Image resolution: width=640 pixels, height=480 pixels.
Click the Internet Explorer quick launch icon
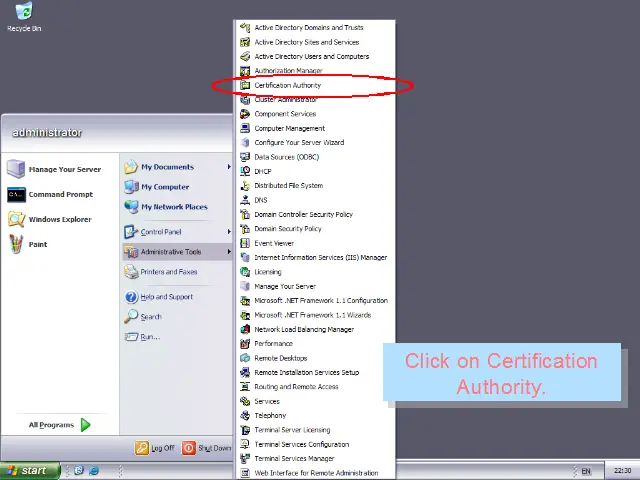[94, 470]
